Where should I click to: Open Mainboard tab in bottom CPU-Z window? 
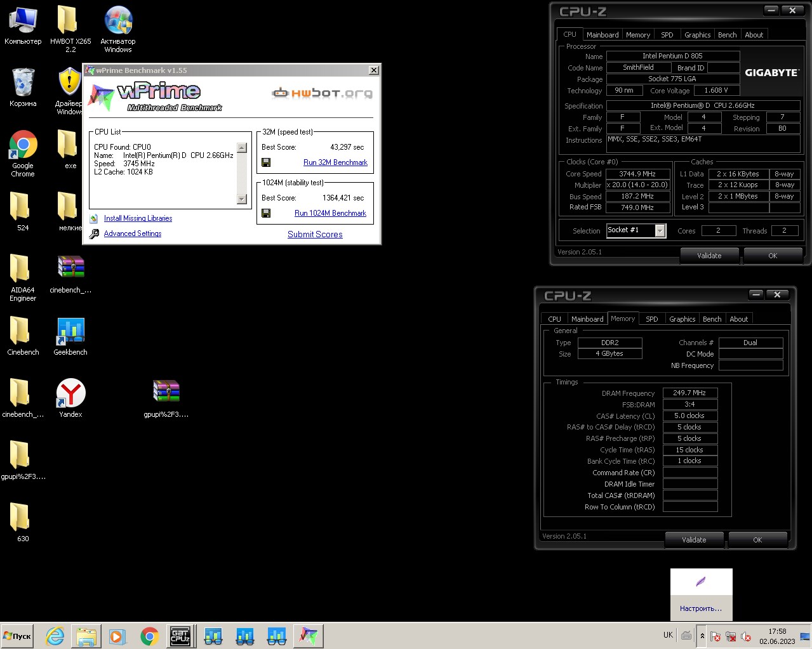(587, 319)
